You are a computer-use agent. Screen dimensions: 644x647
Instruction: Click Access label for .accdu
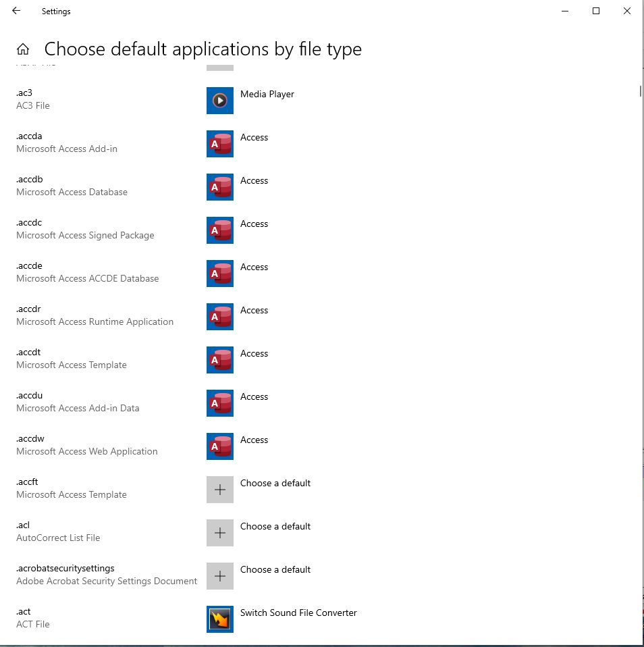pyautogui.click(x=254, y=396)
